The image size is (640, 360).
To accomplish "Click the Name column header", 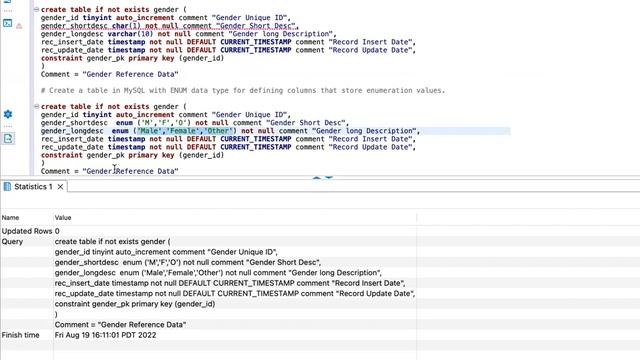I will (11, 218).
